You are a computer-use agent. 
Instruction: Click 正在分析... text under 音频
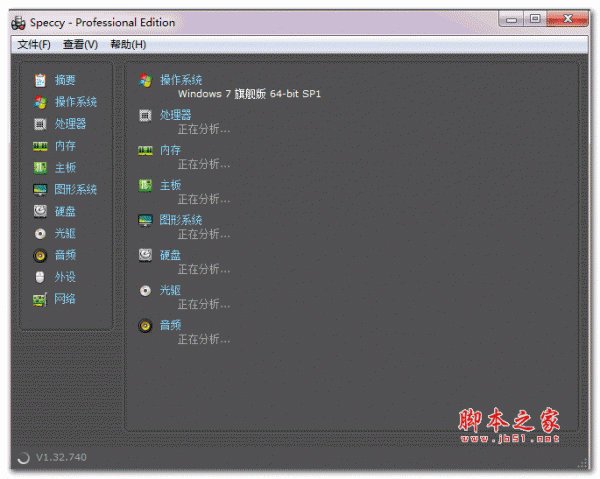204,339
